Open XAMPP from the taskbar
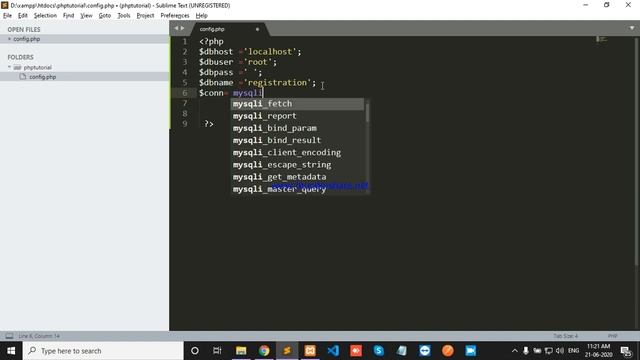640x360 pixels. (310, 351)
